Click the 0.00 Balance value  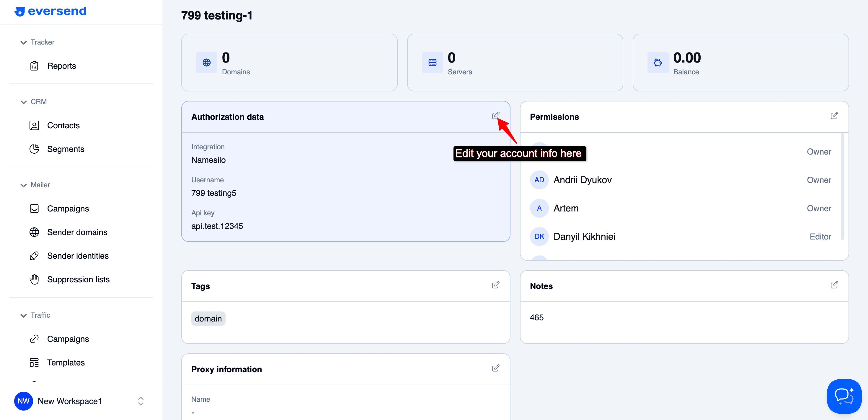click(687, 58)
